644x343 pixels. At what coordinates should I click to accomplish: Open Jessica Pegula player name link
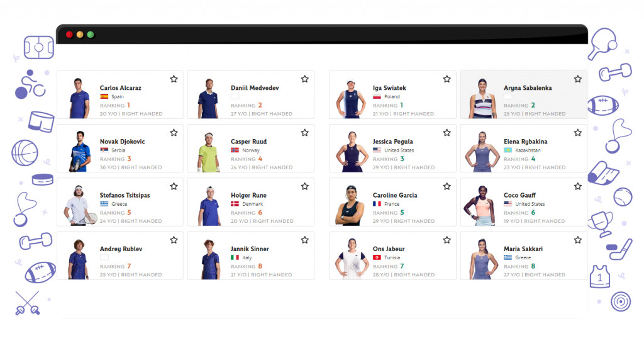pyautogui.click(x=392, y=142)
